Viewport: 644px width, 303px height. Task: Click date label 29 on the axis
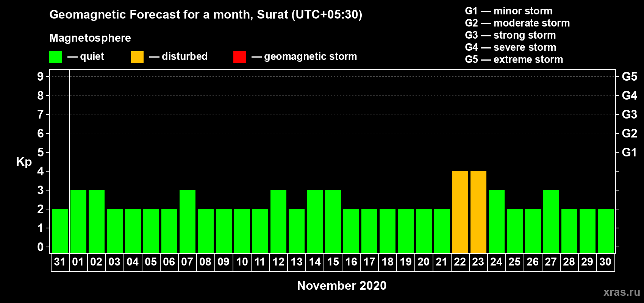587,262
